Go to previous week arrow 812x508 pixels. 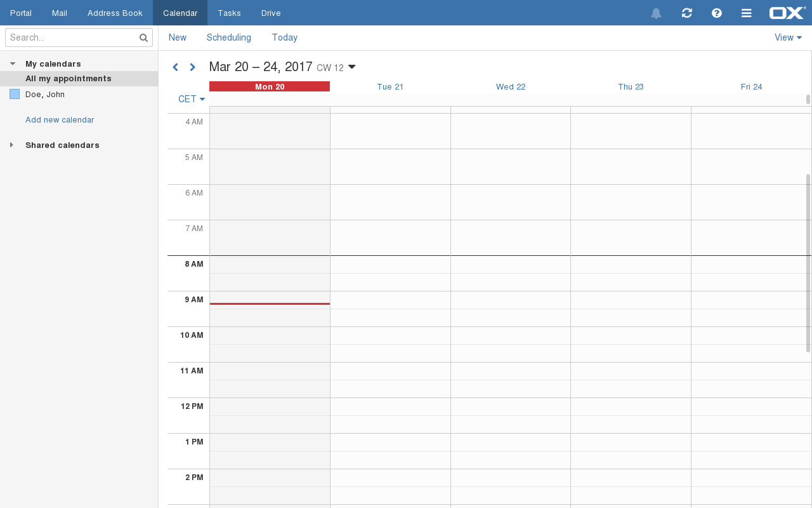pos(176,67)
